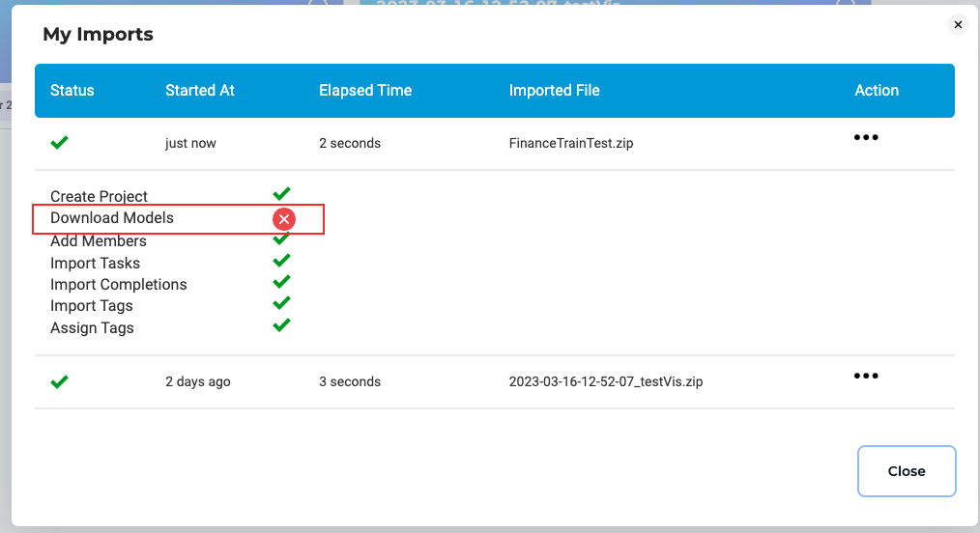The height and width of the screenshot is (533, 980).
Task: Click the FinanceTrainTest.zip file name
Action: pos(570,143)
